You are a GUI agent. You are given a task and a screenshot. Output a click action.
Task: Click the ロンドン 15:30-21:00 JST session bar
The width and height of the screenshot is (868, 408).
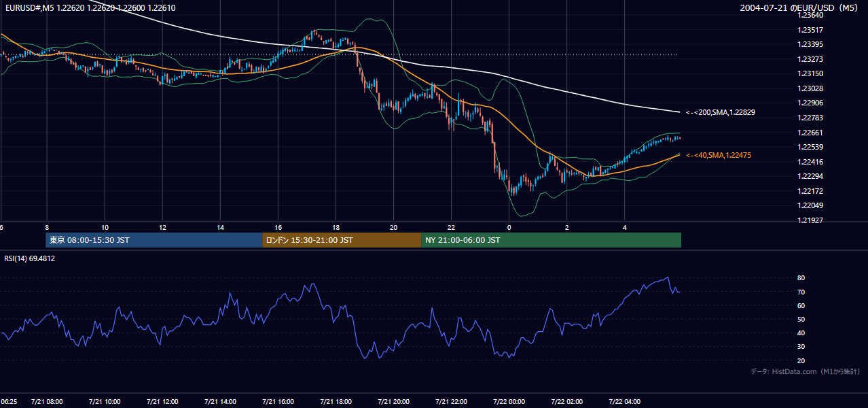342,240
